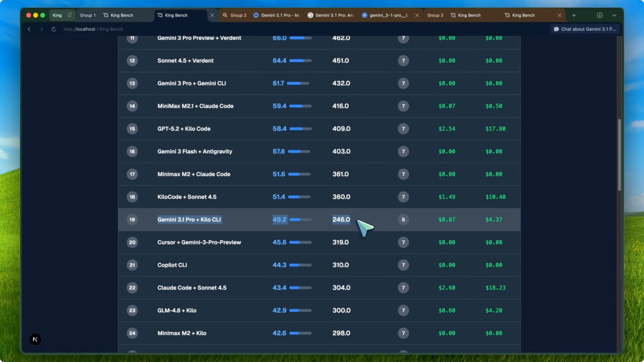Click the pin icon on the King tab
This screenshot has height=362, width=644.
70,15
